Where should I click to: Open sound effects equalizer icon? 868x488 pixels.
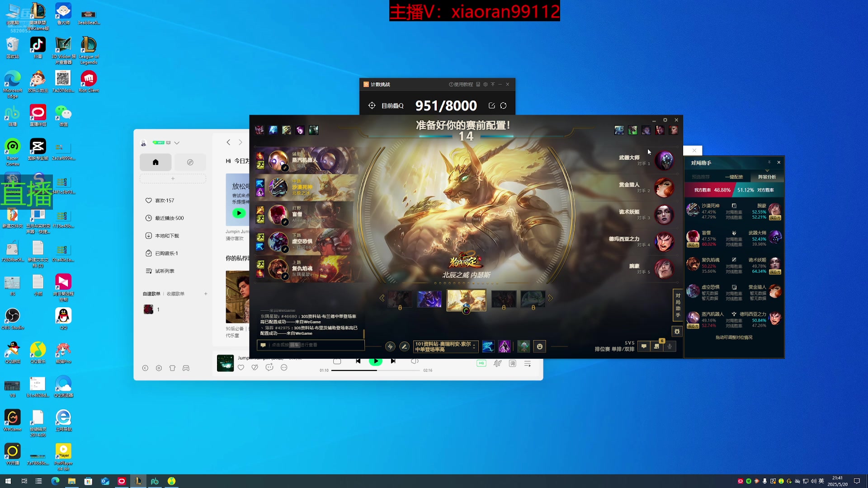tap(497, 364)
